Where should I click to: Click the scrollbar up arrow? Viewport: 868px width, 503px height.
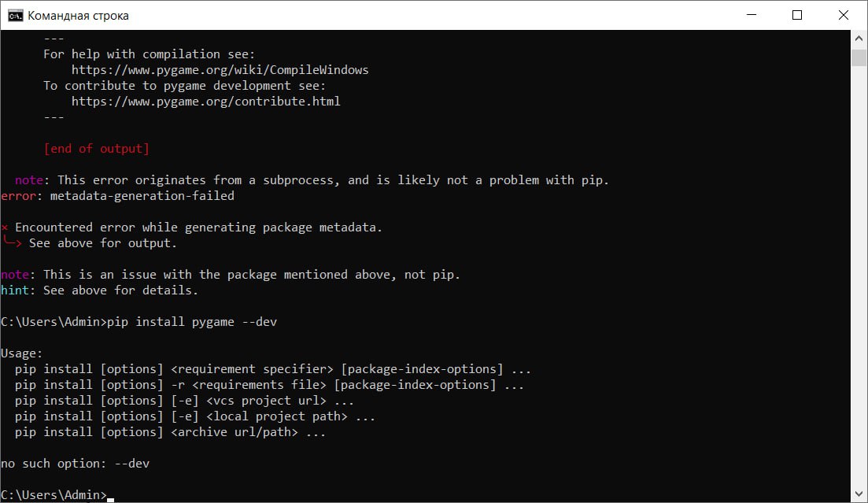click(x=859, y=39)
